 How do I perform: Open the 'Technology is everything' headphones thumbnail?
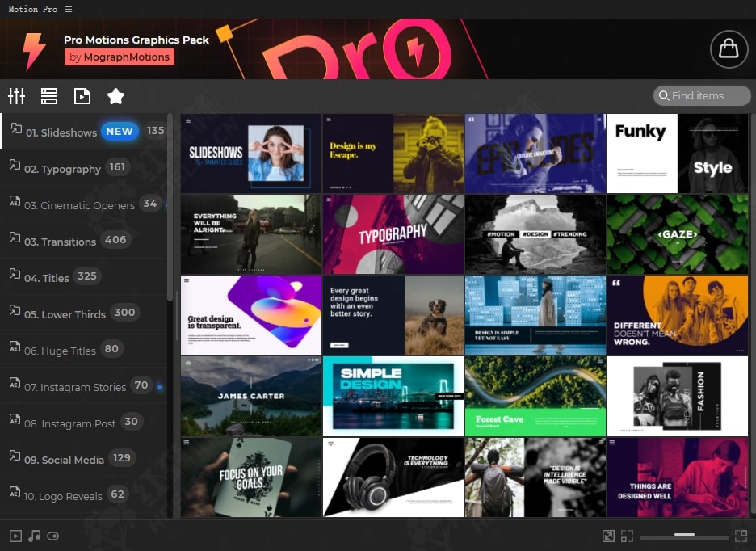coord(393,477)
